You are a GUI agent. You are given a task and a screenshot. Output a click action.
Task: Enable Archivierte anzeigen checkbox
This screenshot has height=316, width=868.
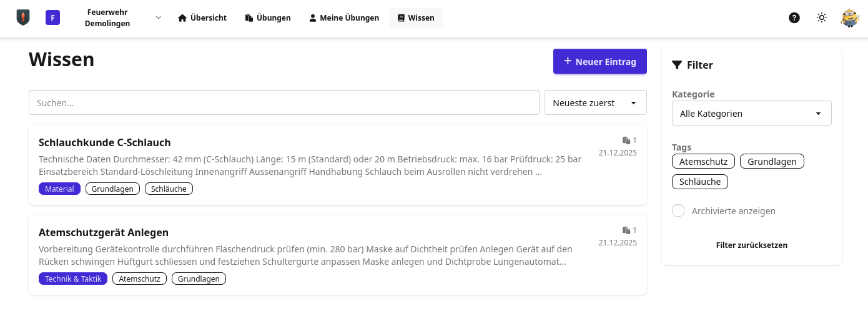[678, 211]
